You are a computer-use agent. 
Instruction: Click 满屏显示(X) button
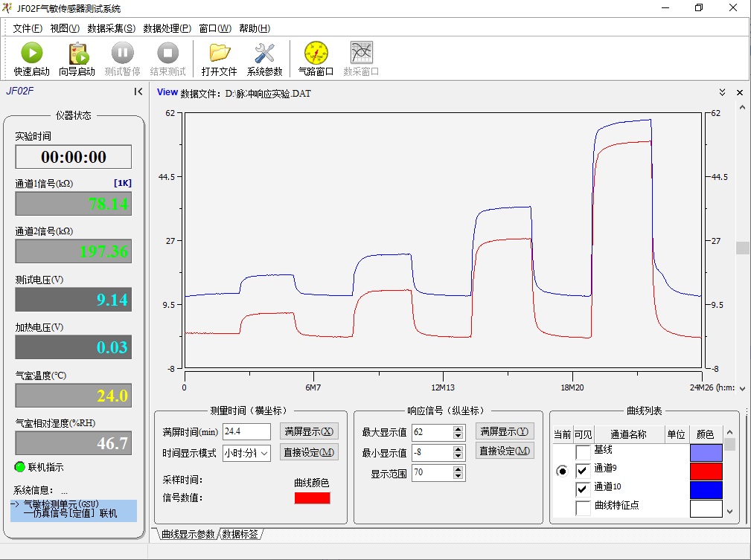coord(309,432)
